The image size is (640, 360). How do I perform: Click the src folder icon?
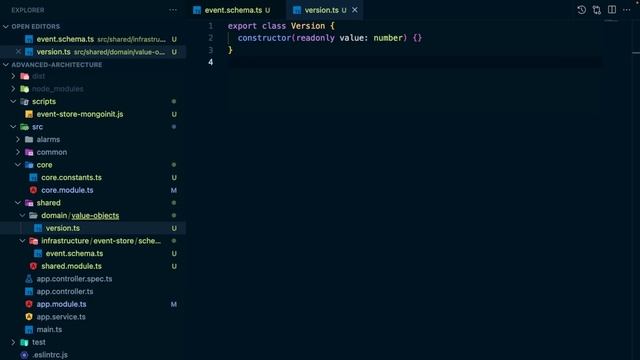(24, 127)
